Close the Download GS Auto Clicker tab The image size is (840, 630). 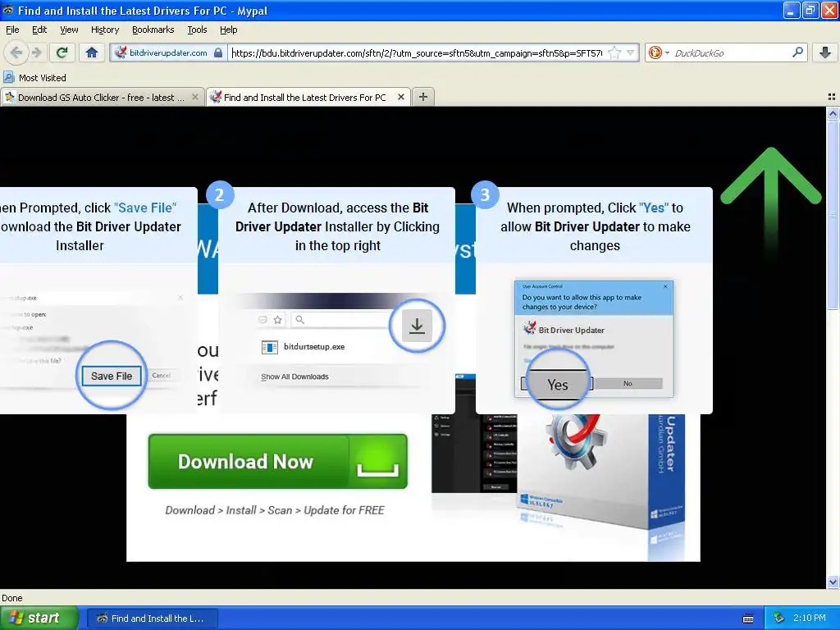click(195, 97)
